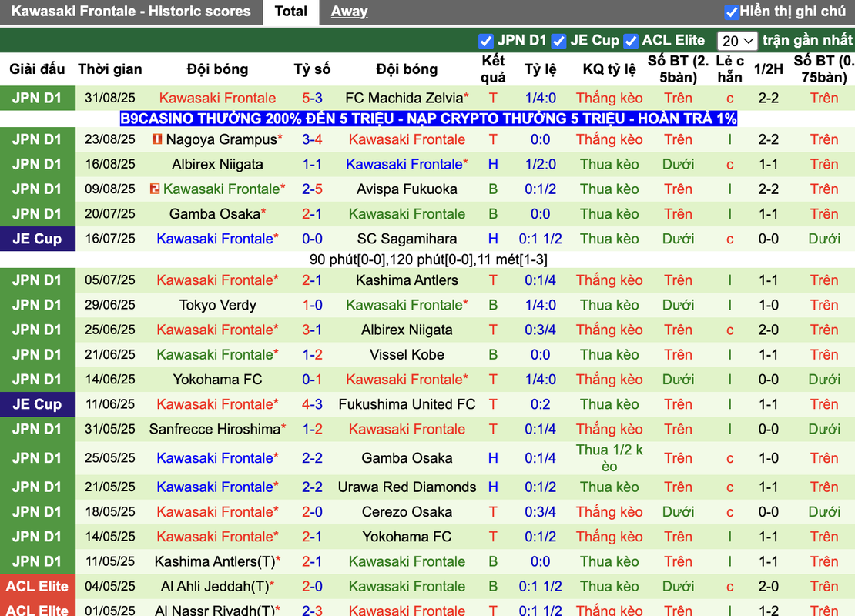
Task: Open the B9CASINO promotion banner link
Action: click(428, 119)
